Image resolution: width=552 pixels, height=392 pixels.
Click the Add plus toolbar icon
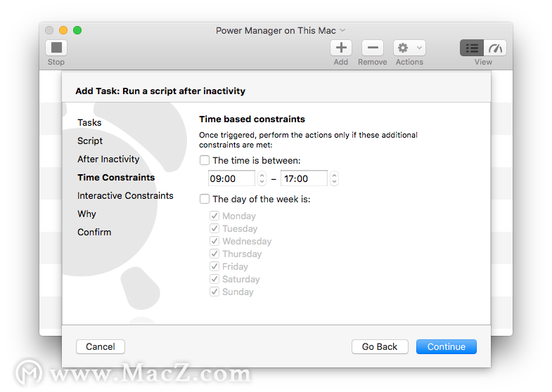[x=341, y=48]
